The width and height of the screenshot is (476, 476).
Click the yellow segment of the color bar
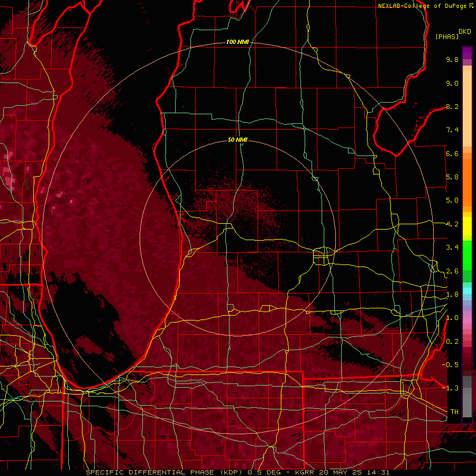(x=467, y=226)
